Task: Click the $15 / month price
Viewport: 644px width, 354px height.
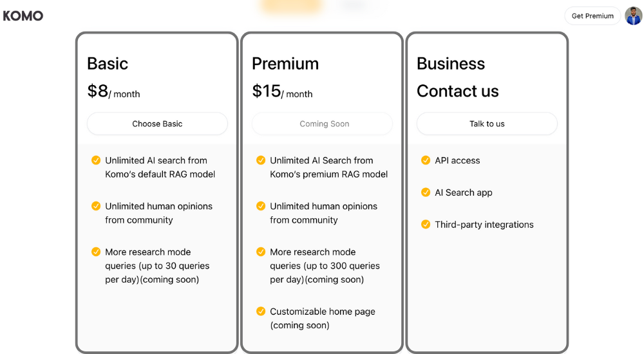Action: (x=282, y=91)
